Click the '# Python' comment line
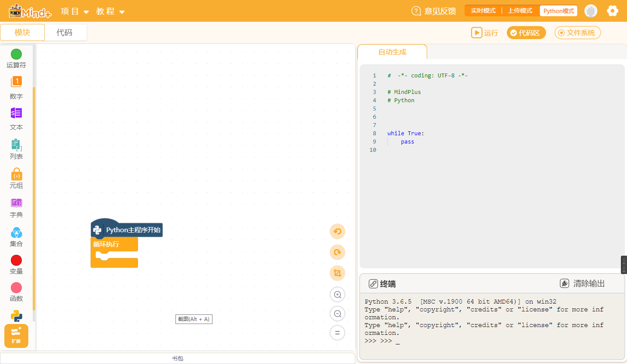Image resolution: width=627 pixels, height=364 pixels. tap(401, 100)
